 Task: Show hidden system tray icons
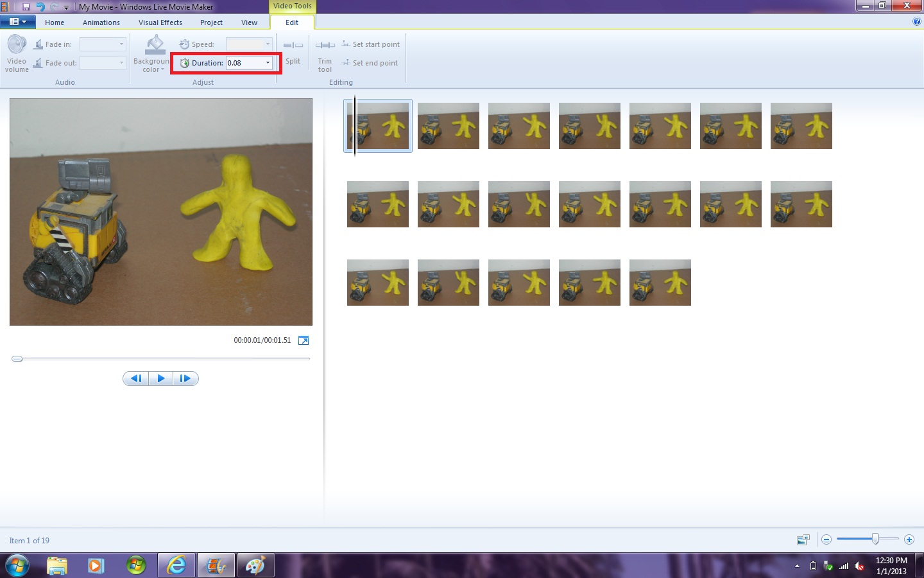[797, 566]
